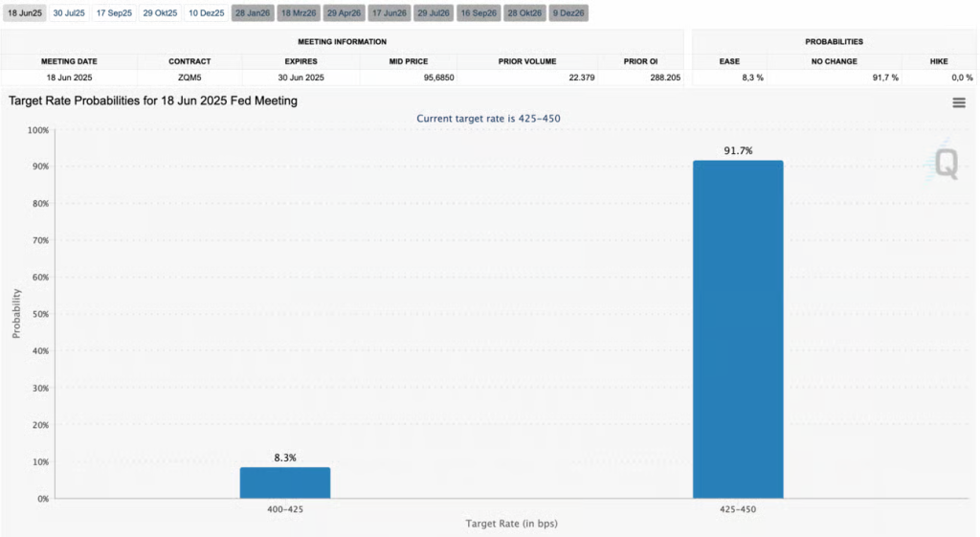Switch to the 10 Dez25 tab

coord(206,13)
